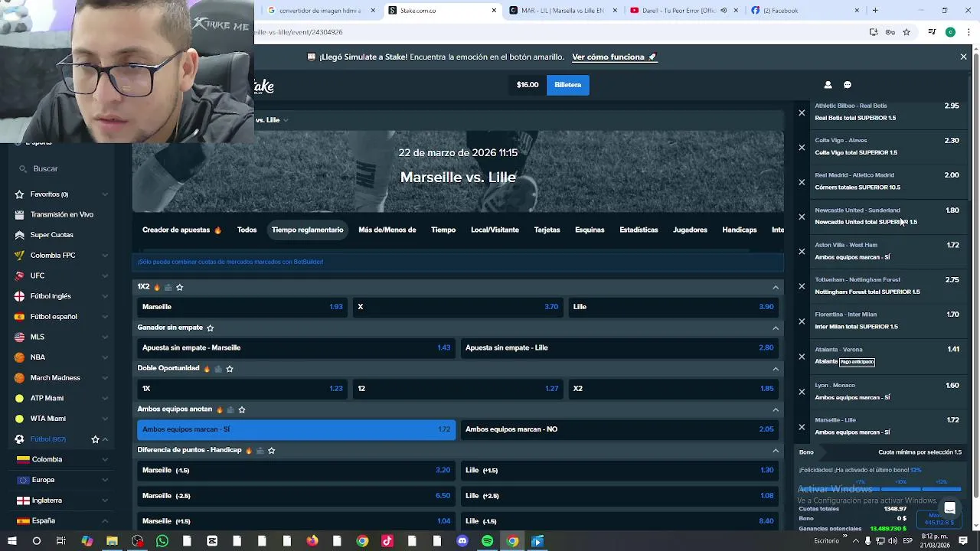Image resolution: width=980 pixels, height=551 pixels.
Task: Click the Ver cómo funciona link
Action: coord(614,57)
